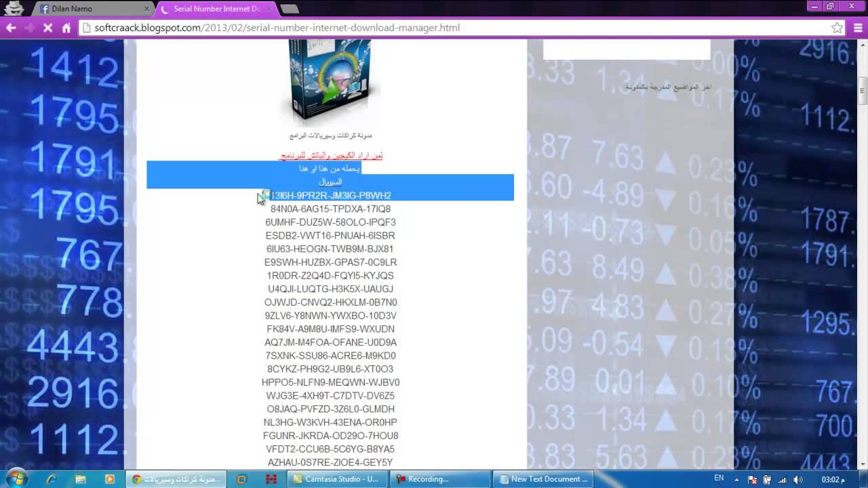The height and width of the screenshot is (488, 868).
Task: Click serial VFDT2-CCU6B-5C6YG-B8YA5
Action: pos(330,449)
